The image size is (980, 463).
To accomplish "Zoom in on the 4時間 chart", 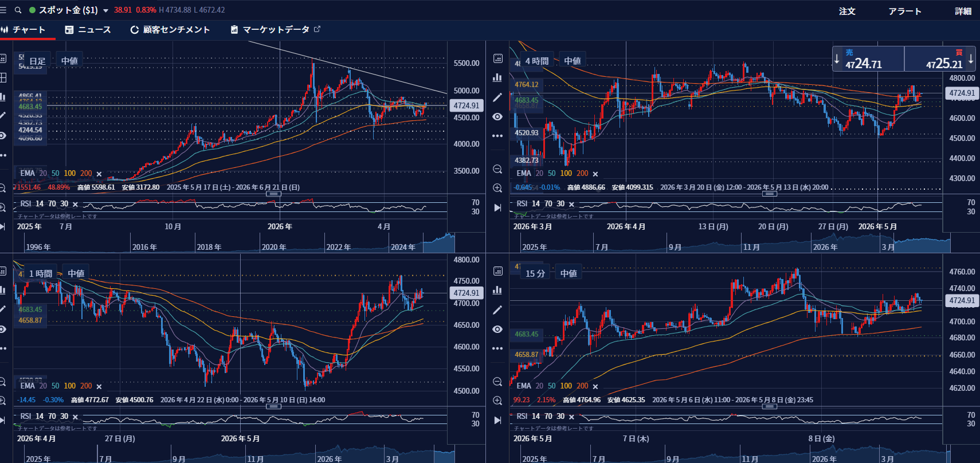I will (x=497, y=188).
